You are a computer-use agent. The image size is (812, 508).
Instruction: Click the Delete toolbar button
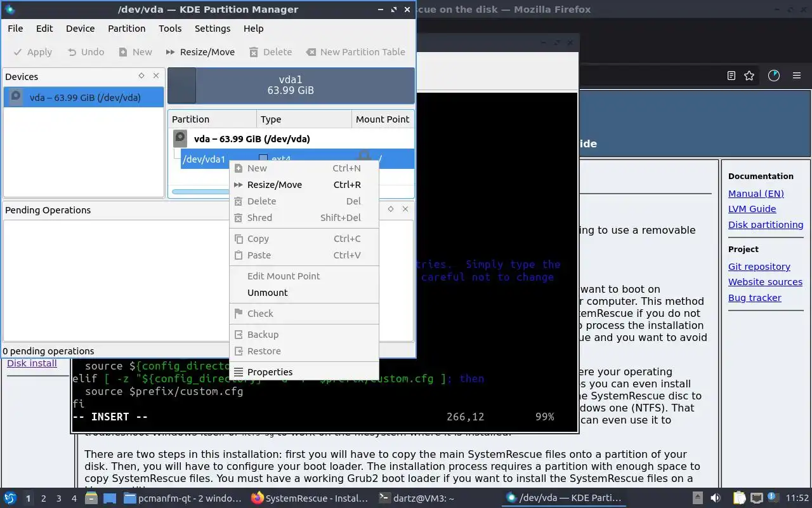coord(271,52)
